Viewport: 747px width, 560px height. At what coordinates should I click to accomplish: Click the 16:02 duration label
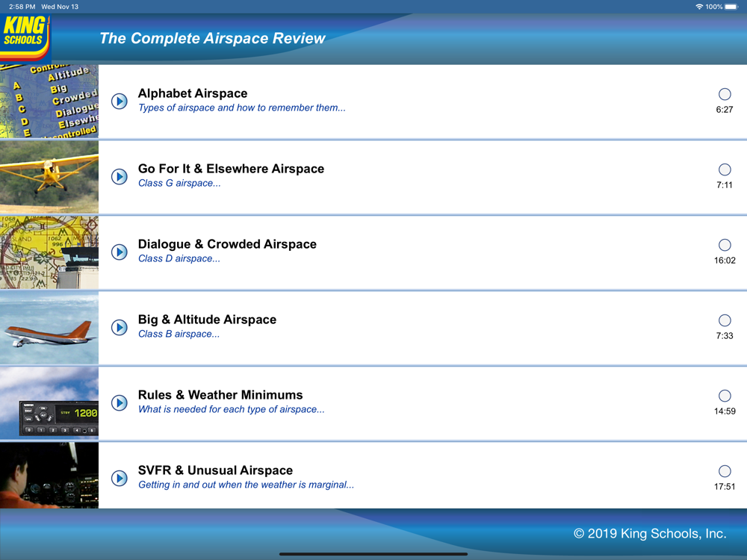tap(725, 261)
